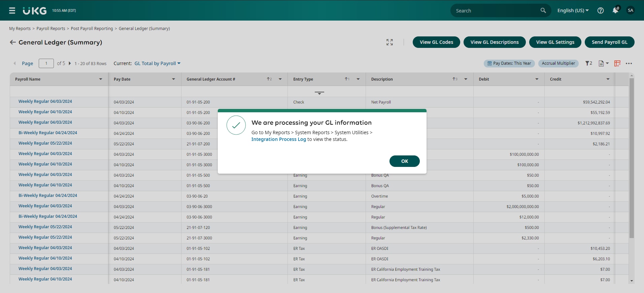Image resolution: width=644 pixels, height=293 pixels.
Task: Open the export document dropdown
Action: pos(603,63)
